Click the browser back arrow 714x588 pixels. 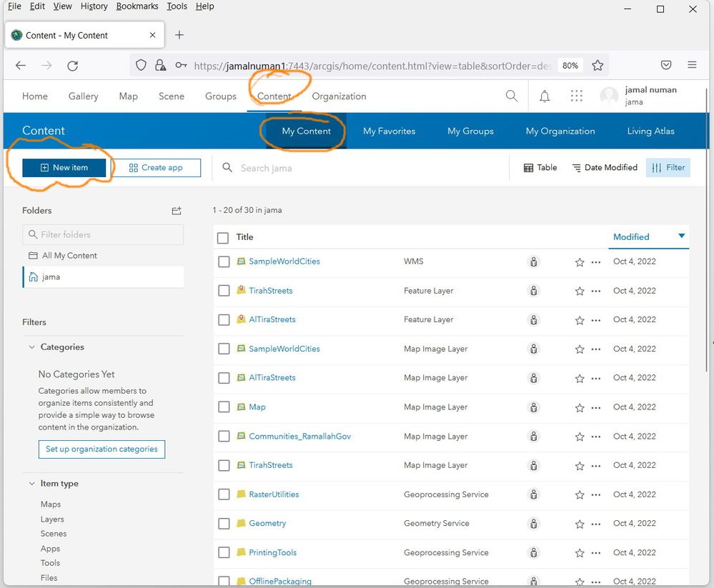point(21,66)
